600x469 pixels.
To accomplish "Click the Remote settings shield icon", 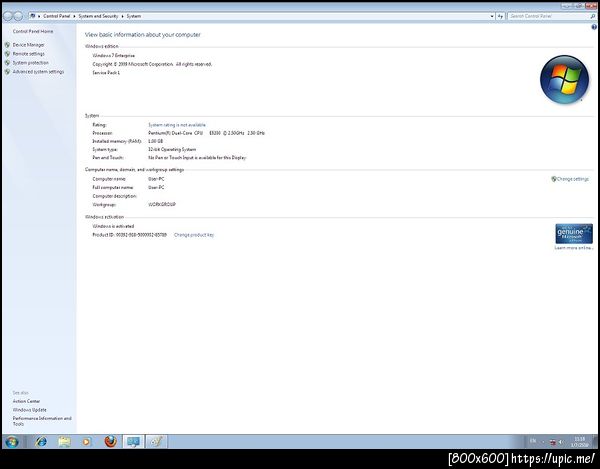I will [7, 54].
